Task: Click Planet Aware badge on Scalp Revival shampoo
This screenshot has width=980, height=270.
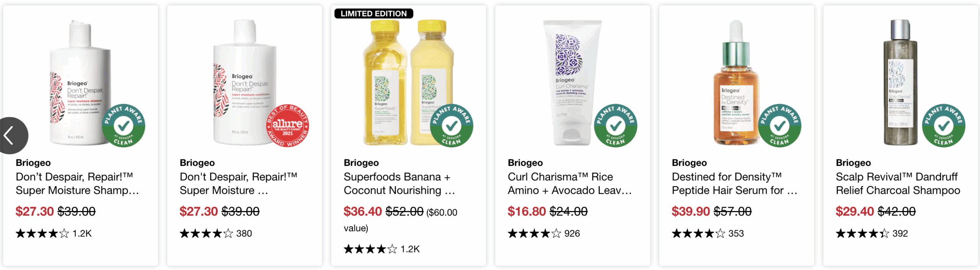Action: (x=943, y=126)
